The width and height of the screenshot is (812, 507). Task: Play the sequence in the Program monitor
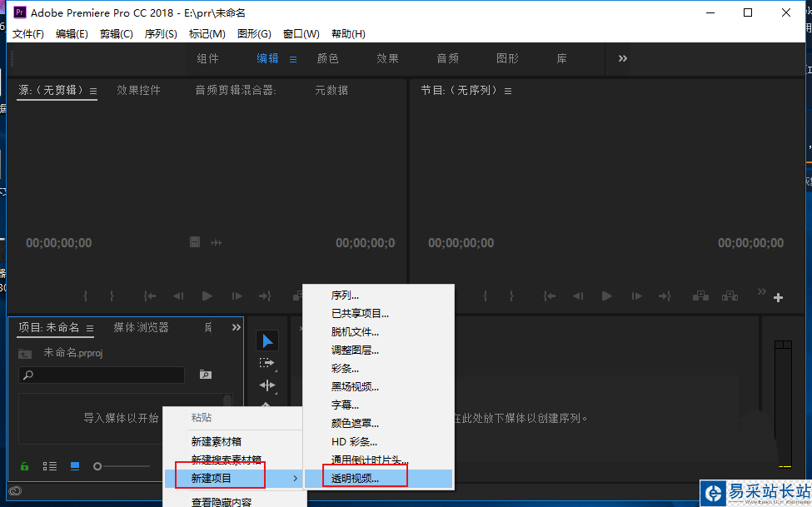point(607,296)
